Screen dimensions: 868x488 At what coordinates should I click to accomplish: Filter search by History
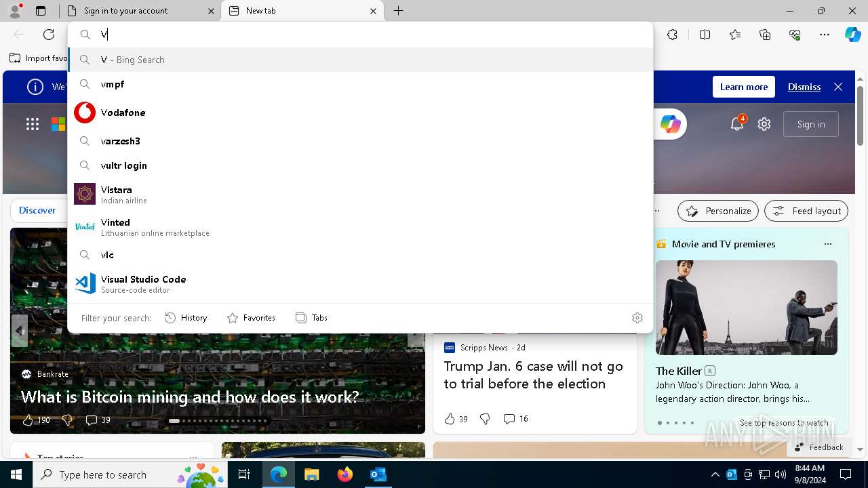click(x=186, y=318)
